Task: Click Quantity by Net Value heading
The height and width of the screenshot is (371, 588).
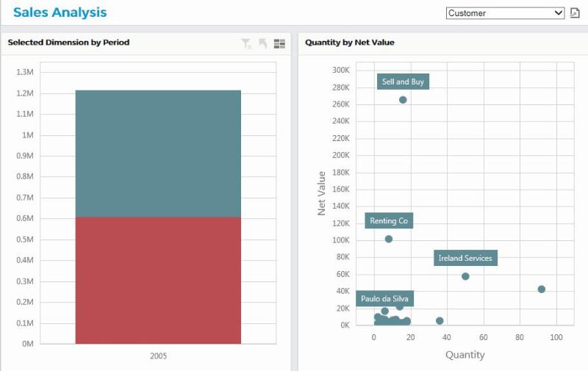Action: pos(350,43)
